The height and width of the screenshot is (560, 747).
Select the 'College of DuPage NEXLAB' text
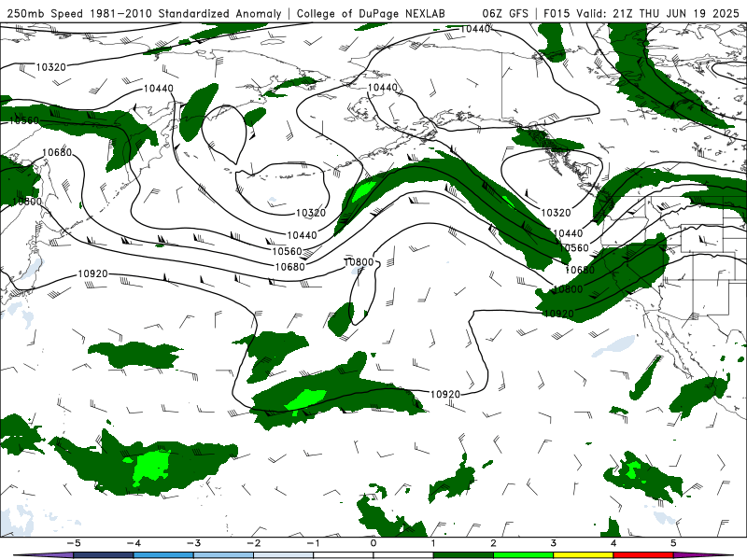371,13
